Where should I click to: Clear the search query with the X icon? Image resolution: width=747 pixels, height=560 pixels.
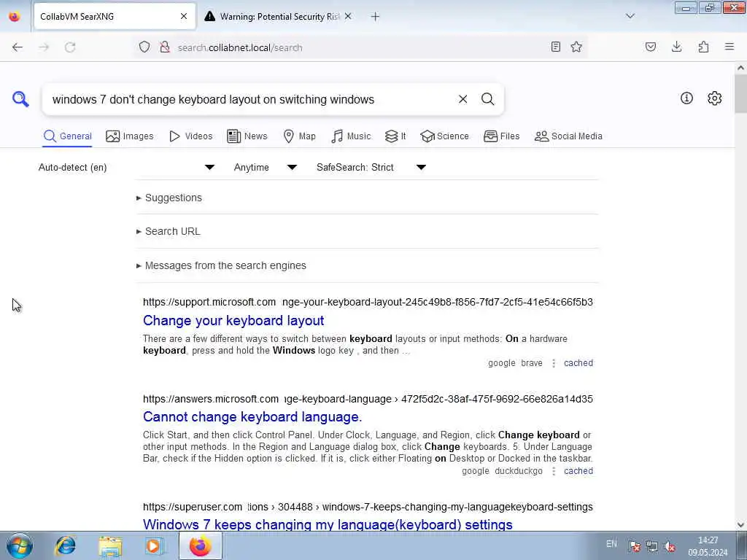(462, 99)
